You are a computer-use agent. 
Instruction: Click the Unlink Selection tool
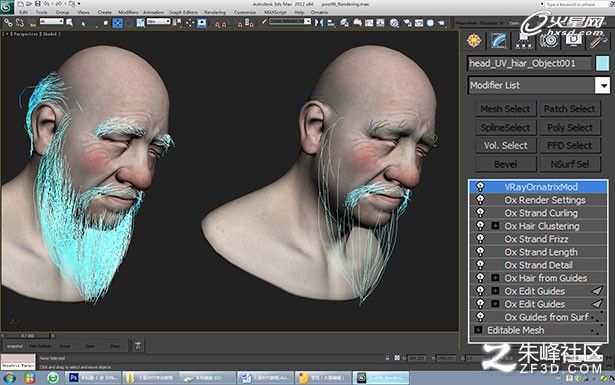19,23
